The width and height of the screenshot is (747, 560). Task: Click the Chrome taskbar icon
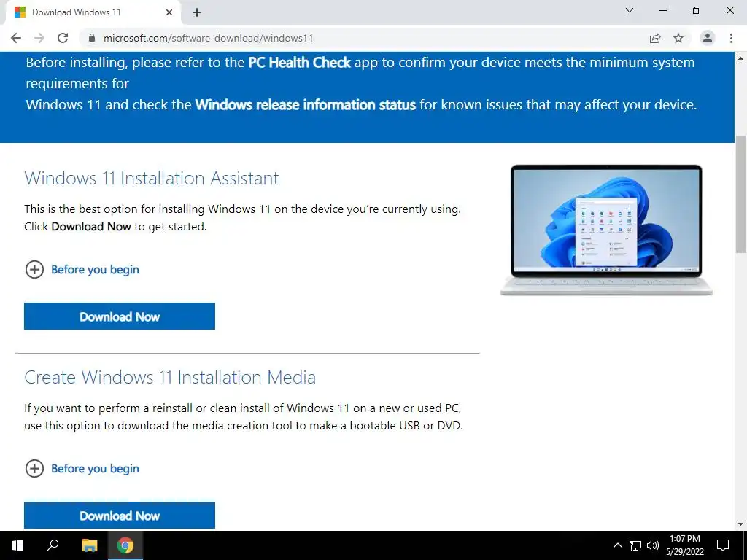pos(125,545)
